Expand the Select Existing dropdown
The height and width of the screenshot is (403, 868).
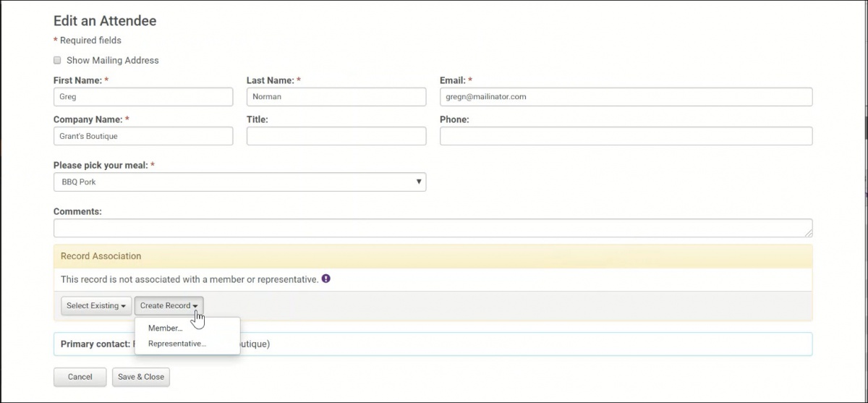[96, 306]
